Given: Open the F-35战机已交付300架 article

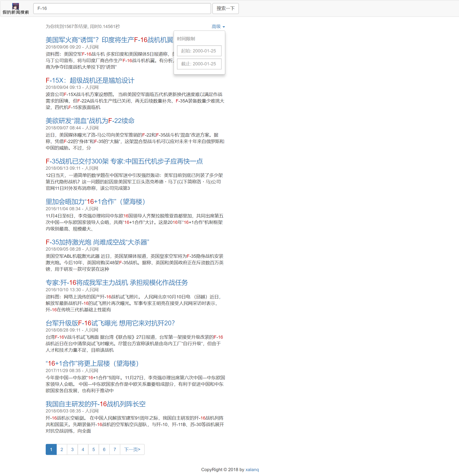Looking at the screenshot, I should pos(124,161).
